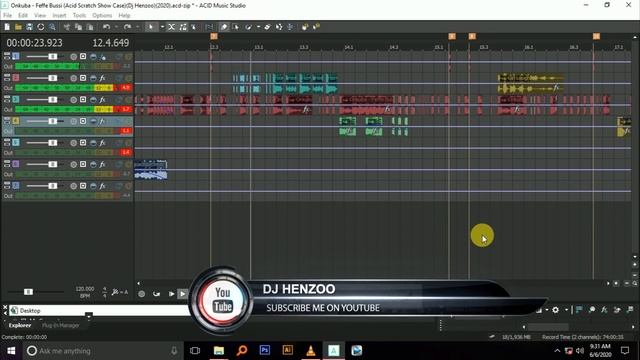This screenshot has width=640, height=360.
Task: Click track 6's purple number icon
Action: click(x=16, y=164)
